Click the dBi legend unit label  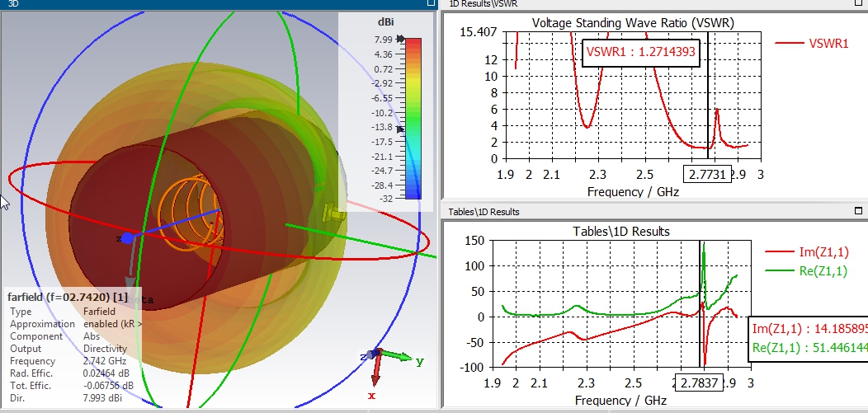pos(386,22)
